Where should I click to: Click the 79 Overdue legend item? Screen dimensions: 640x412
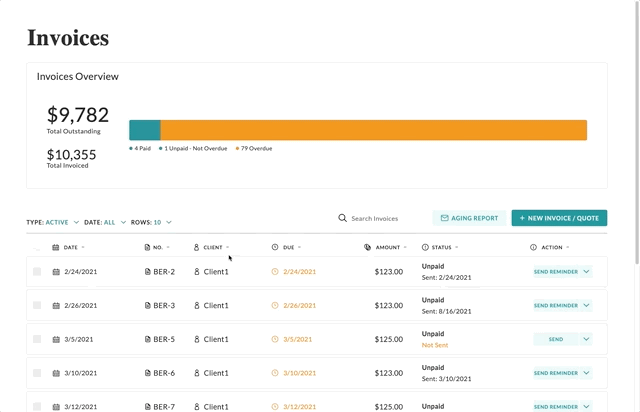coord(254,148)
